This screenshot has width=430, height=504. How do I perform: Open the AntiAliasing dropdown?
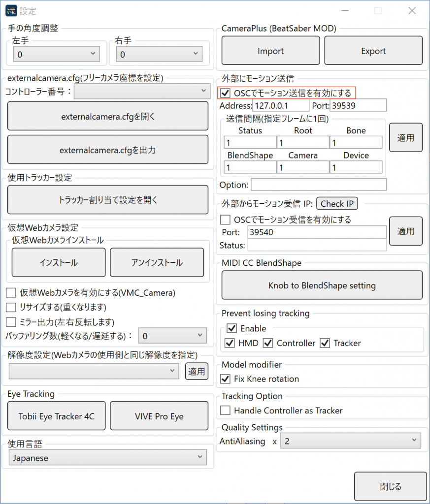tap(350, 441)
